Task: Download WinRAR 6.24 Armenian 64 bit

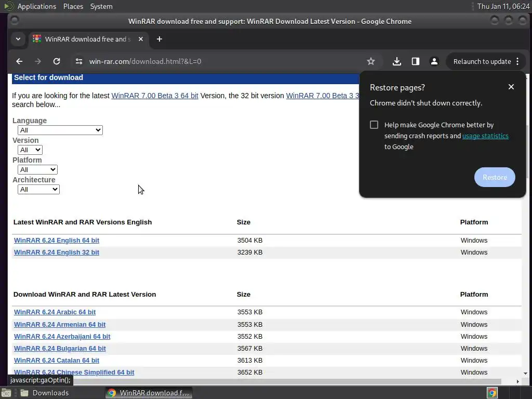Action: tap(60, 324)
